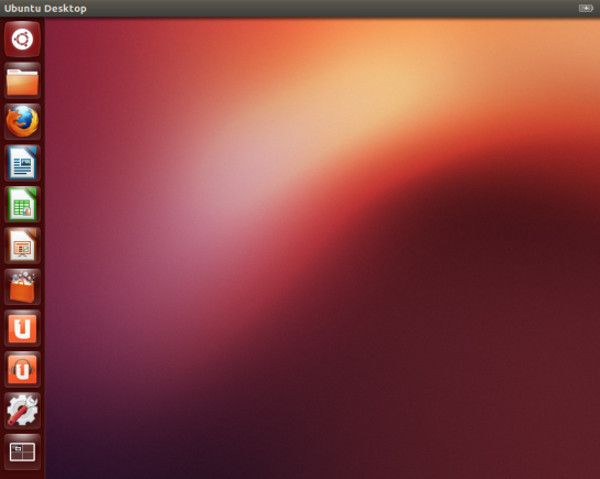This screenshot has width=600, height=479.
Task: Launch the Ubuntu One app
Action: [22, 327]
